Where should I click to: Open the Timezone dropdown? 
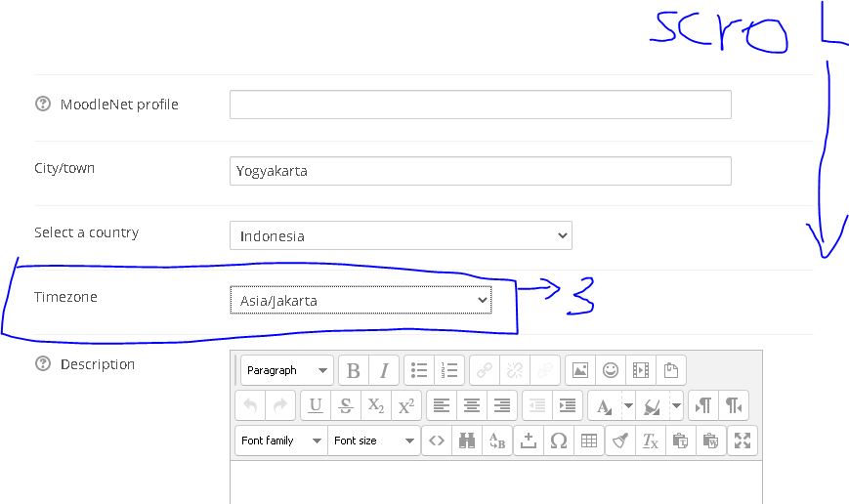point(361,301)
